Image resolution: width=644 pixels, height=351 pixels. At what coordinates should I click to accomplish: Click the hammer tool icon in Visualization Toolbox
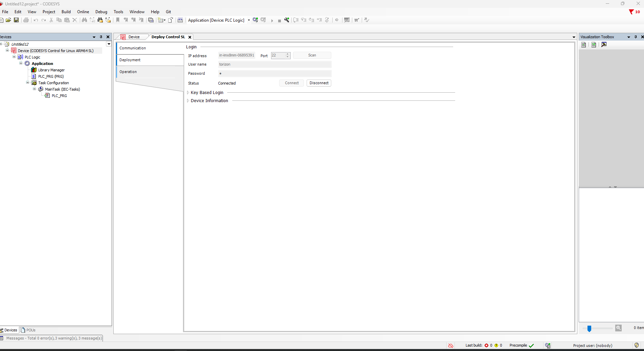pyautogui.click(x=604, y=45)
